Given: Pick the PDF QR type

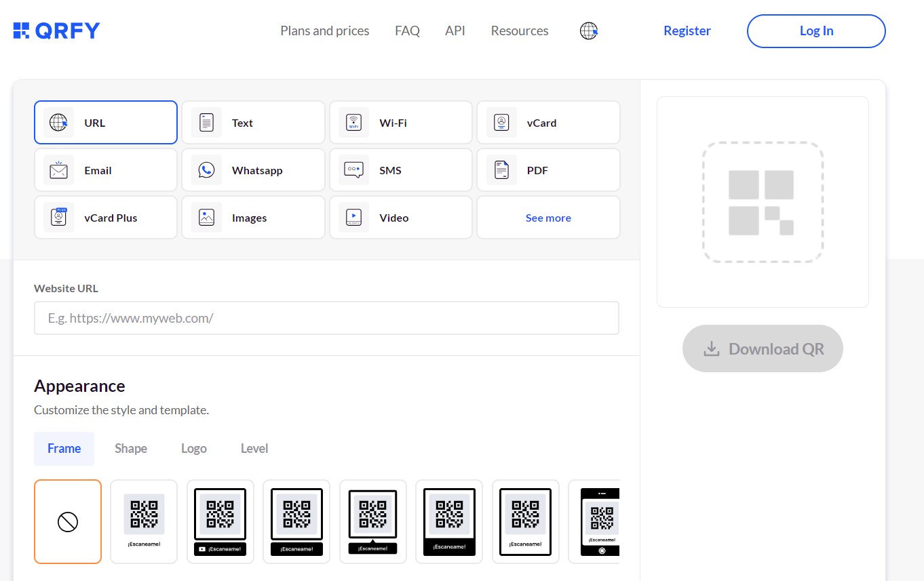Looking at the screenshot, I should tap(548, 170).
